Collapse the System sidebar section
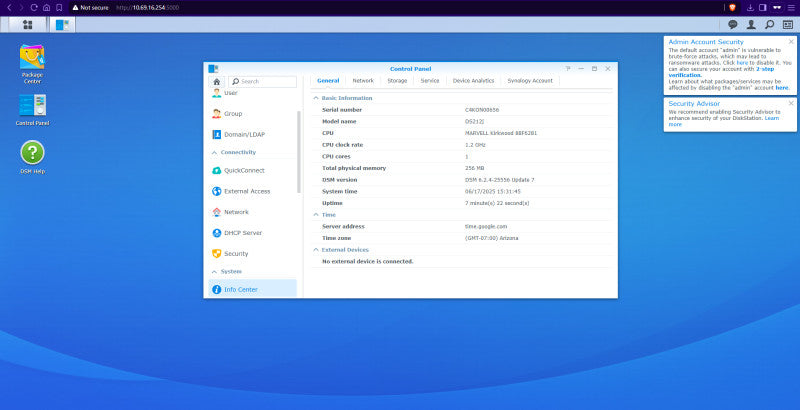Image resolution: width=800 pixels, height=410 pixels. pos(214,272)
